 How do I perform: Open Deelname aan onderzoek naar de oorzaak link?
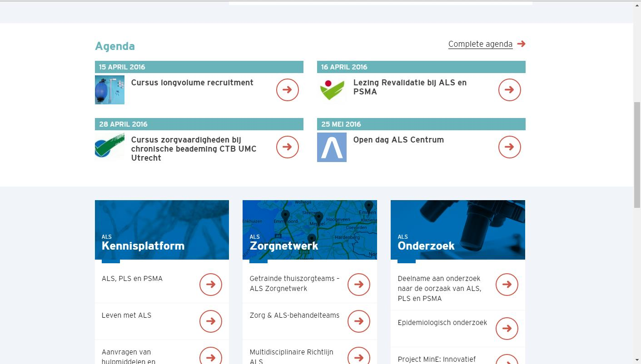click(x=439, y=289)
